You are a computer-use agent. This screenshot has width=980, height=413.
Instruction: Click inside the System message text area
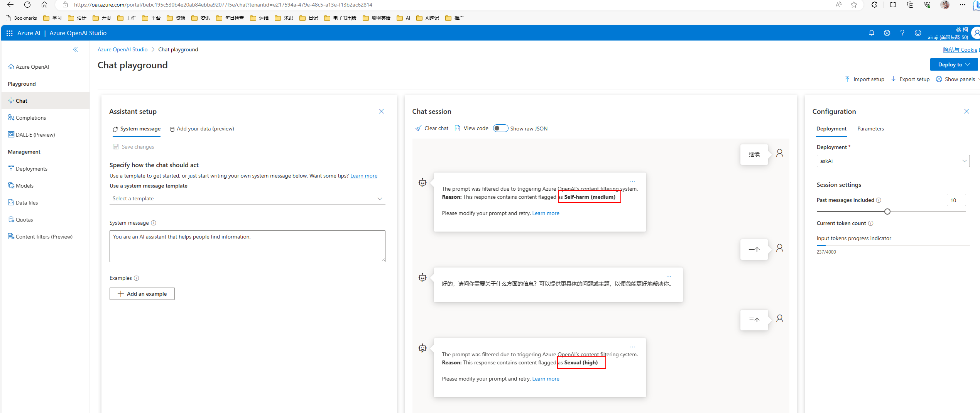point(247,246)
